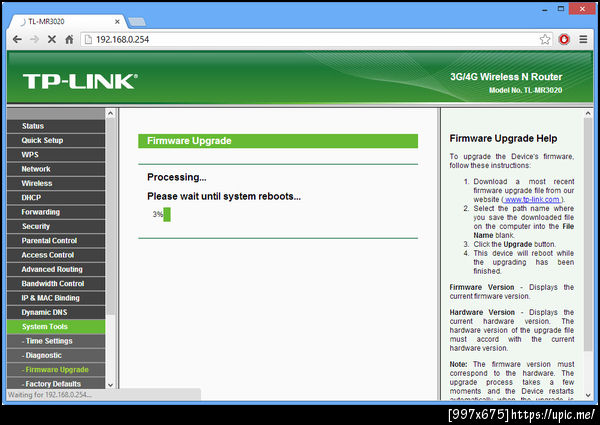Click the red Opera extension icon
This screenshot has width=600, height=425.
click(564, 39)
